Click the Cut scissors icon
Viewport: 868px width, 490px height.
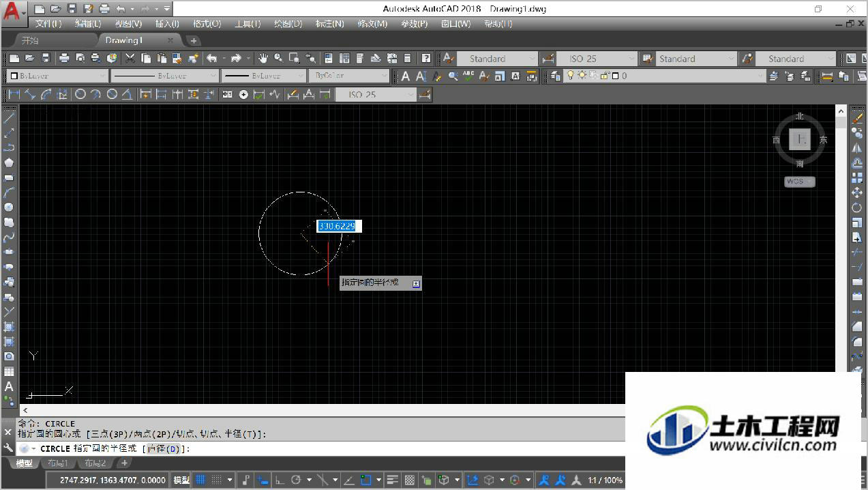130,58
